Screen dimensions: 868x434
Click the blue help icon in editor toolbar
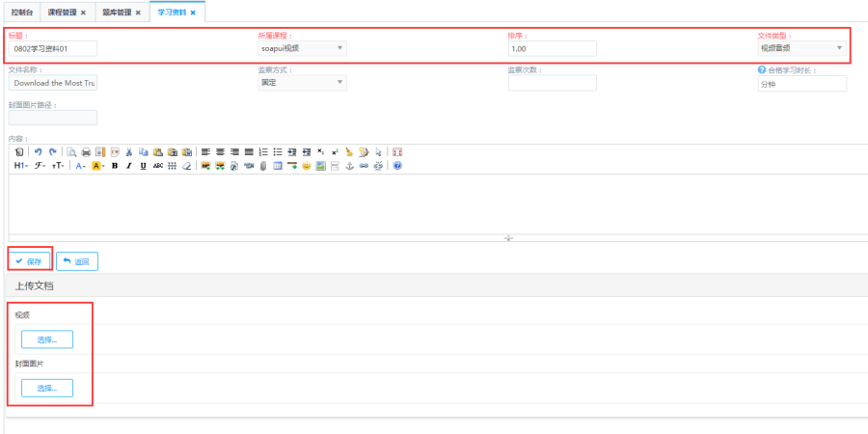tap(397, 166)
